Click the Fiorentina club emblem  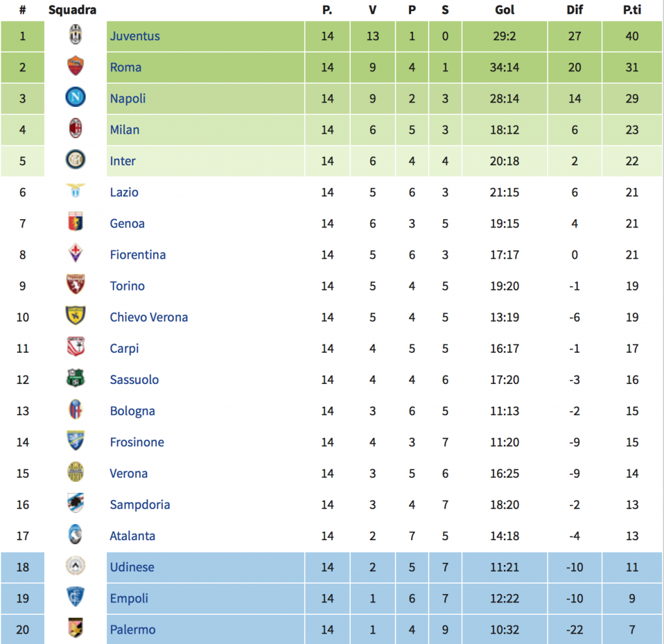(76, 254)
